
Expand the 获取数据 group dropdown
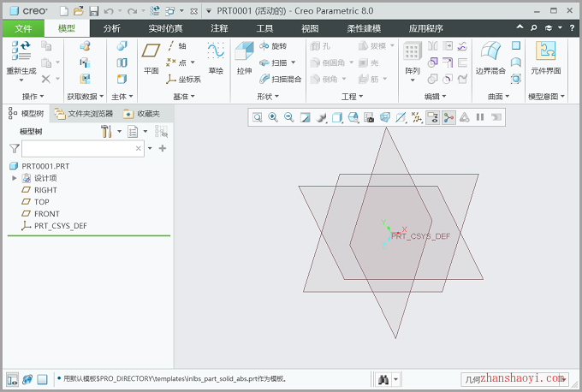[x=85, y=97]
